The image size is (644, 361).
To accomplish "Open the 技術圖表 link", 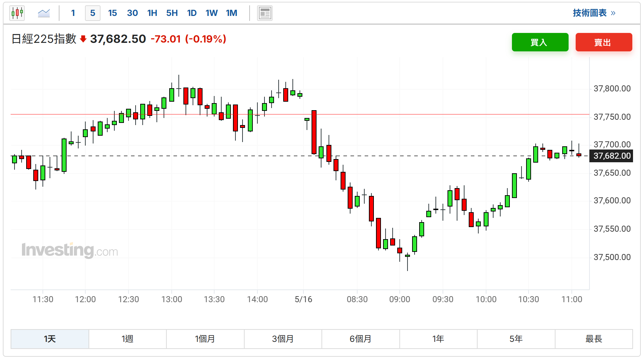I will pyautogui.click(x=594, y=13).
